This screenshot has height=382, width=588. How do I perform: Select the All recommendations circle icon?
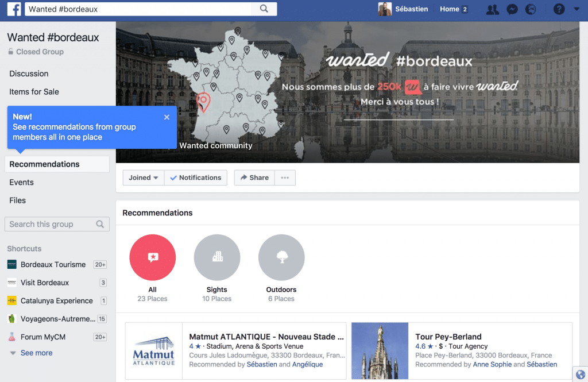[x=152, y=257]
